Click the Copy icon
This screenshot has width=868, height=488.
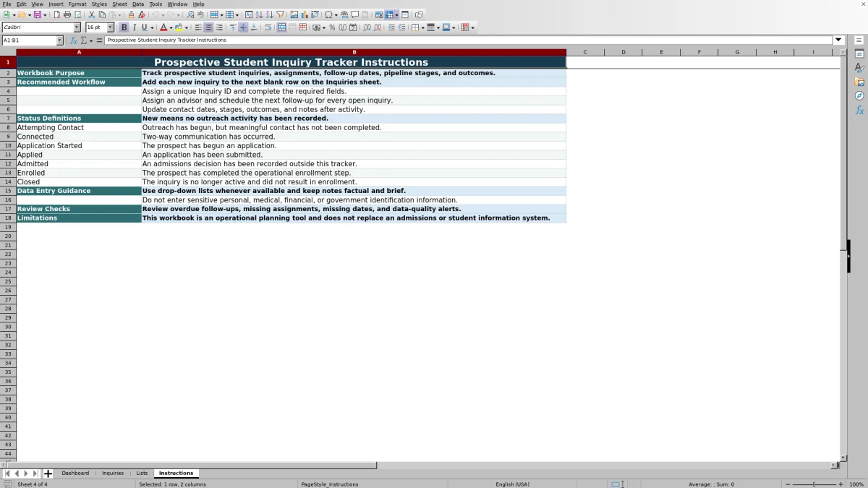(x=102, y=14)
